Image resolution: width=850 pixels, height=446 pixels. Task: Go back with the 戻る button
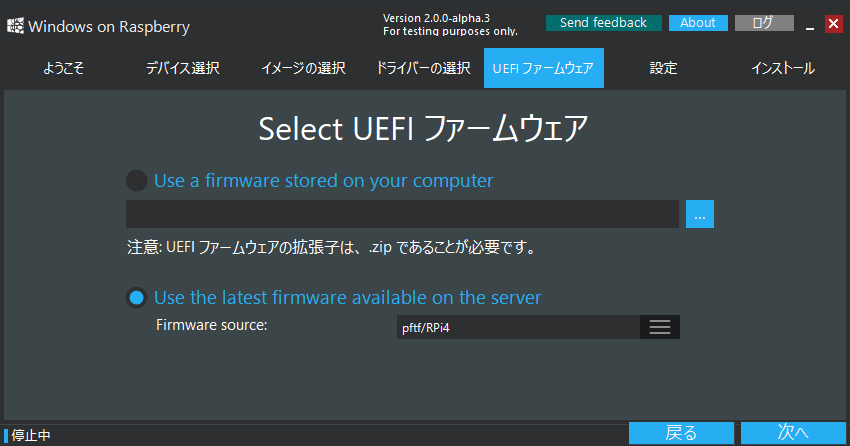681,433
